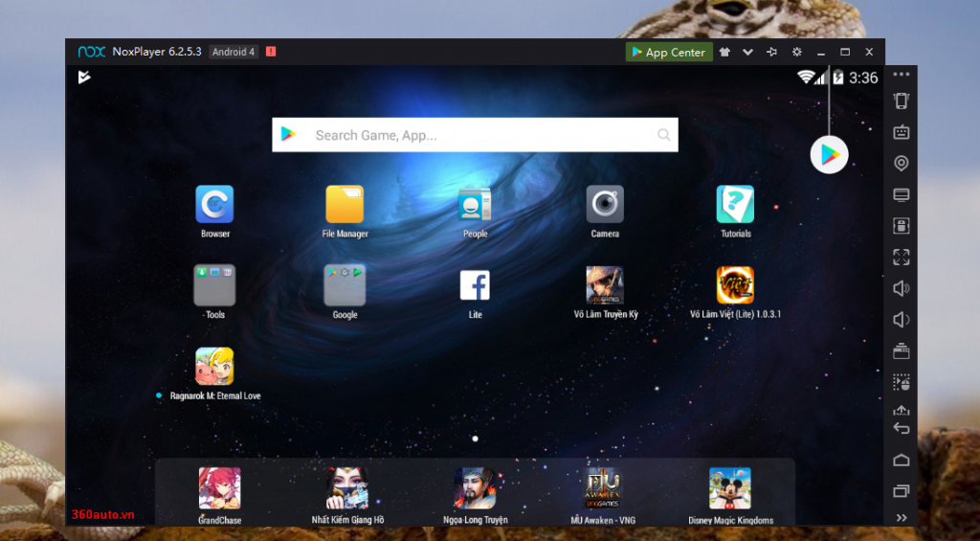Click the 3:36 clock in status bar
The height and width of the screenshot is (541, 980).
tap(863, 78)
